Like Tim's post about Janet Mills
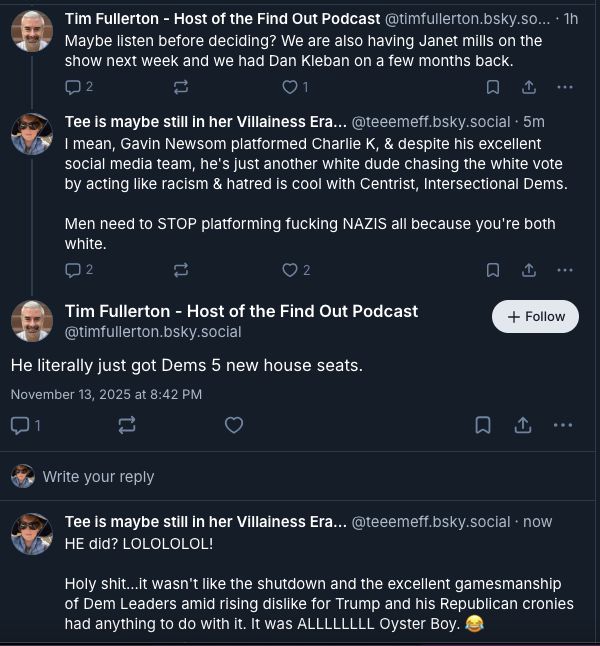 [x=290, y=87]
